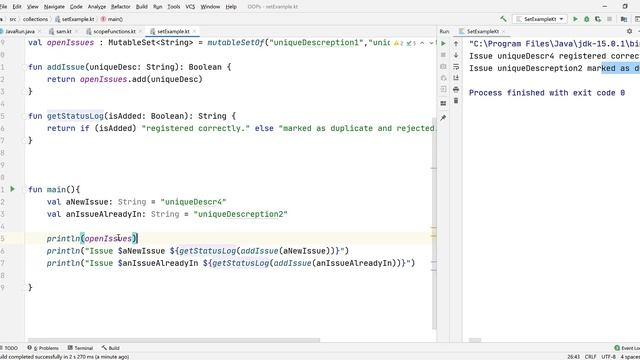
Task: Open Run panel settings gear
Action: click(x=629, y=31)
